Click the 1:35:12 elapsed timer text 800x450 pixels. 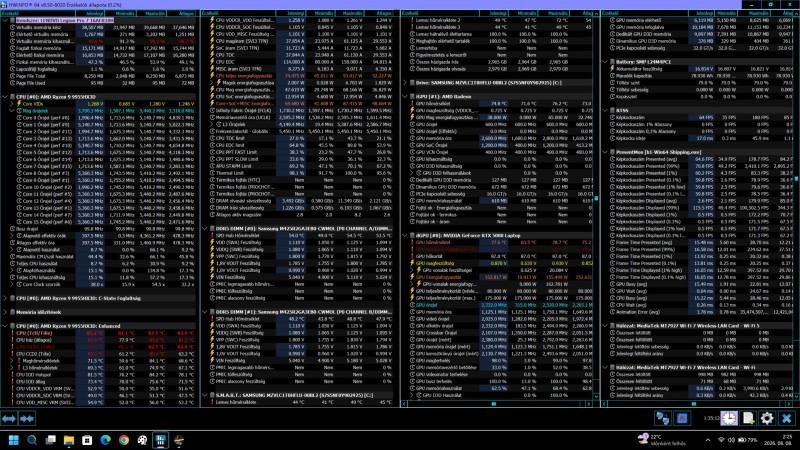coord(711,418)
